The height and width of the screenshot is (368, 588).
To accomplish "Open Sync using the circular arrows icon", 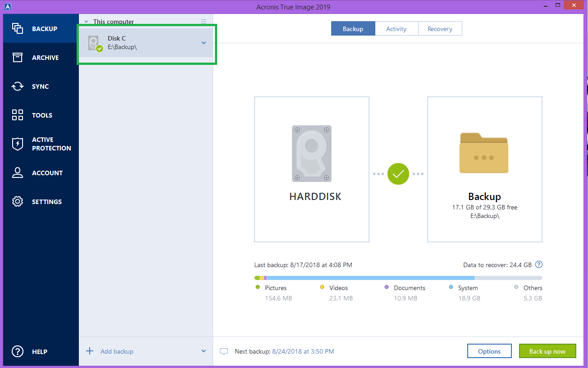I will coord(18,86).
